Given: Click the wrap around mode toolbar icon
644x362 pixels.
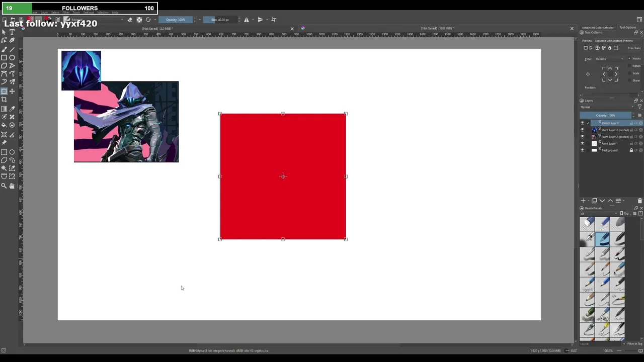Looking at the screenshot, I should (274, 20).
